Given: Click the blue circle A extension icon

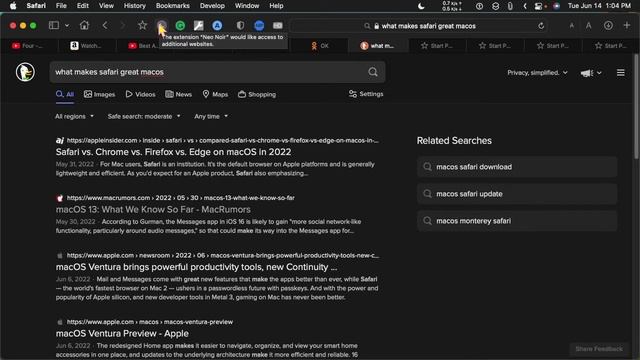Looking at the screenshot, I should pyautogui.click(x=217, y=25).
